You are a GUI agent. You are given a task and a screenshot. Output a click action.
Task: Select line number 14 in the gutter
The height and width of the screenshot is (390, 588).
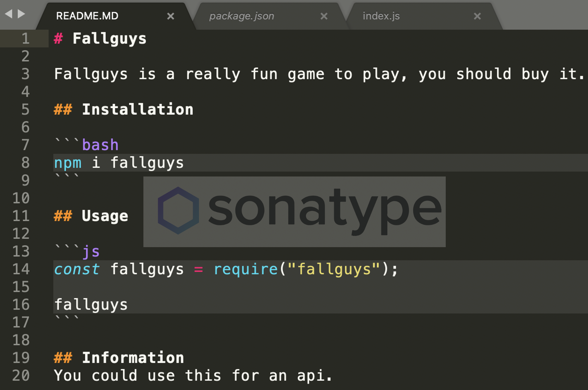pos(21,269)
